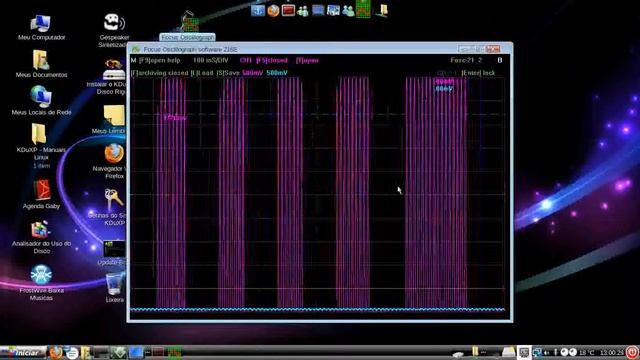Close the Focus Oscillograph window
This screenshot has height=360, width=640.
(493, 49)
